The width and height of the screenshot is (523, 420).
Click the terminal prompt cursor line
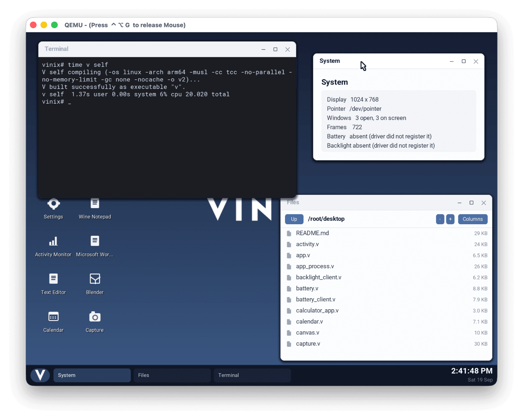(x=57, y=102)
